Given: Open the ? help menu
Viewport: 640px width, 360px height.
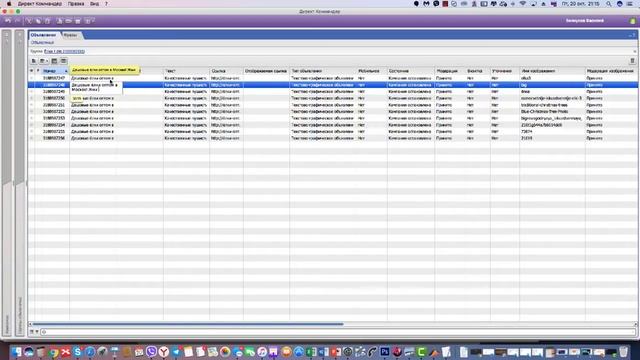Looking at the screenshot, I should point(107,4).
